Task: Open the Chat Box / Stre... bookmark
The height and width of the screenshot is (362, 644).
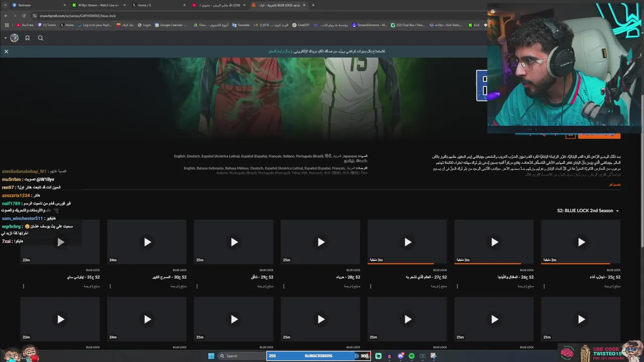Action: click(x=409, y=25)
